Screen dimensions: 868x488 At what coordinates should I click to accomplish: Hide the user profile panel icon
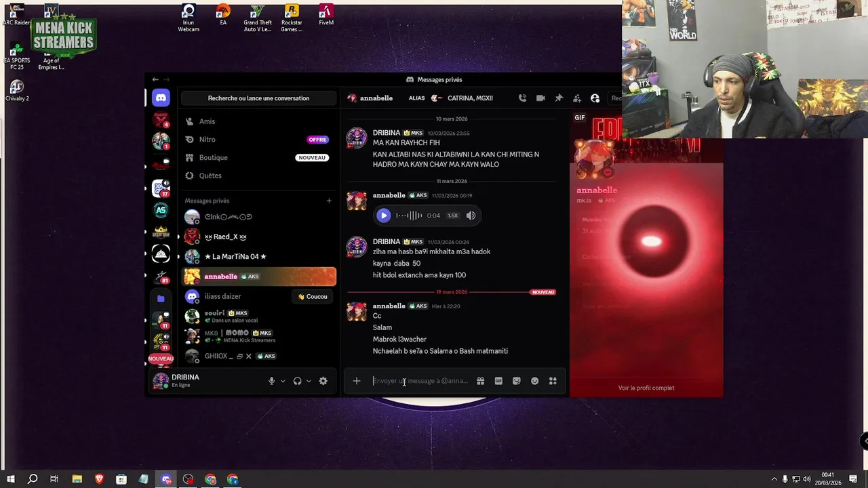pos(595,98)
